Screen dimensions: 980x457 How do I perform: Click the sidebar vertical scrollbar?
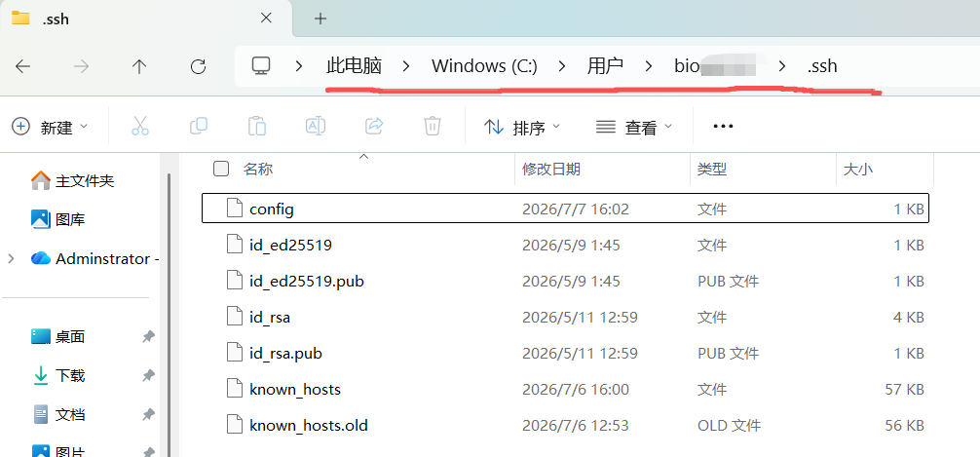click(169, 313)
